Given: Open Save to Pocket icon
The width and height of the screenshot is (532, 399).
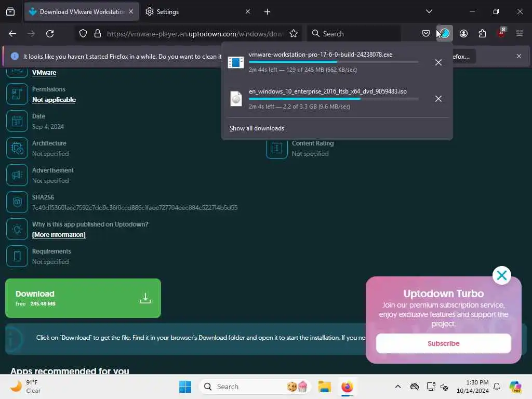Looking at the screenshot, I should (426, 34).
